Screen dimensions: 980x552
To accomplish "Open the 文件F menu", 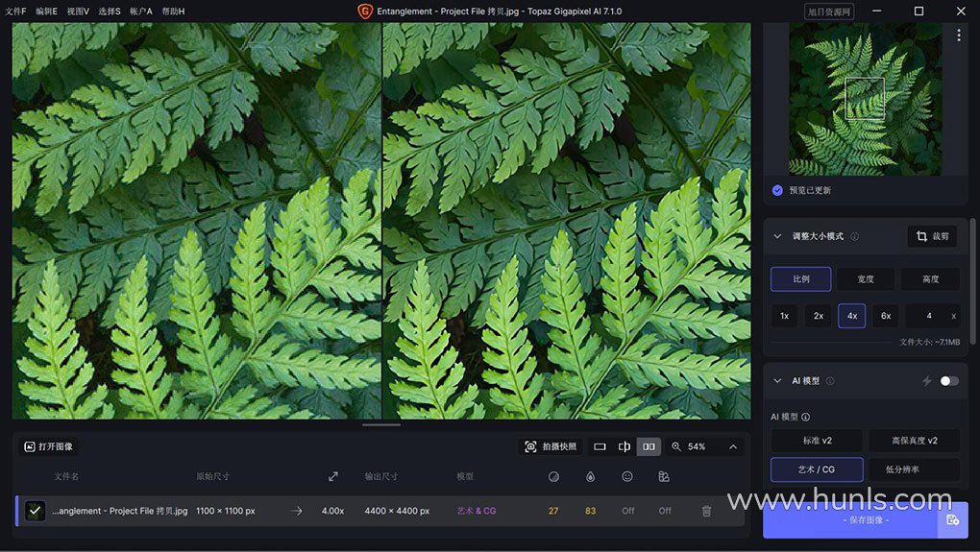I will click(x=15, y=11).
